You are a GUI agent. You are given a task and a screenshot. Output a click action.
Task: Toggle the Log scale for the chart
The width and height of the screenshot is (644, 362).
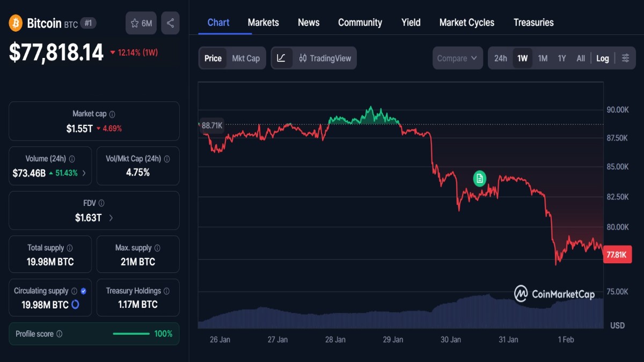[x=602, y=58]
